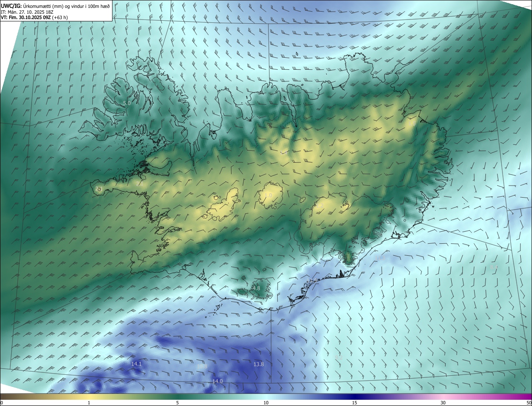Screen dimensions: 532x406
Task: Click the "14.0" value label near the bottom edge
Action: (217, 381)
